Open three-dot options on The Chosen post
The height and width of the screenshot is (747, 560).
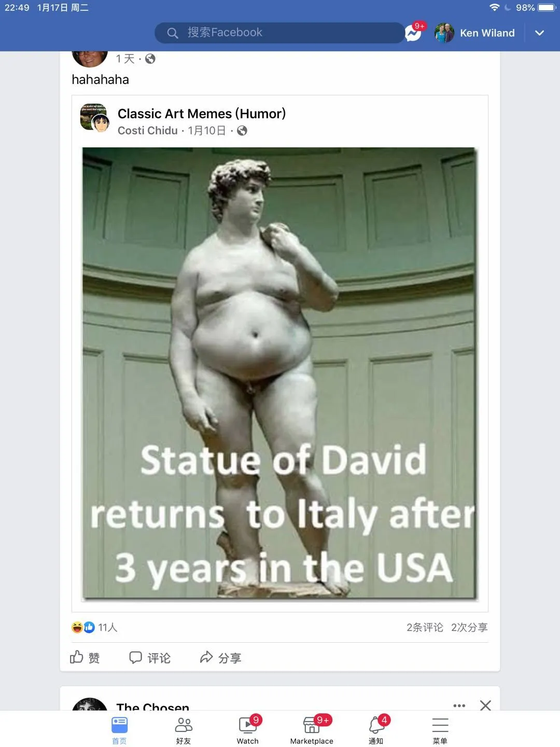(459, 705)
